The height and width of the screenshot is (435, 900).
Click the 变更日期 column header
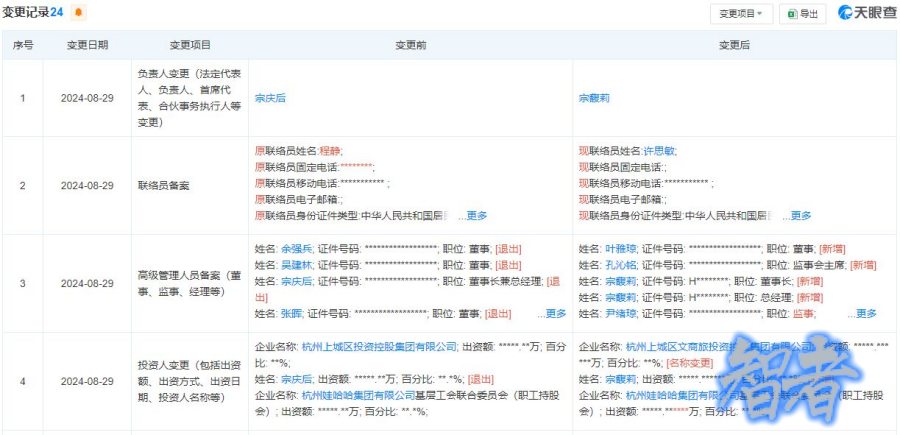coord(87,45)
